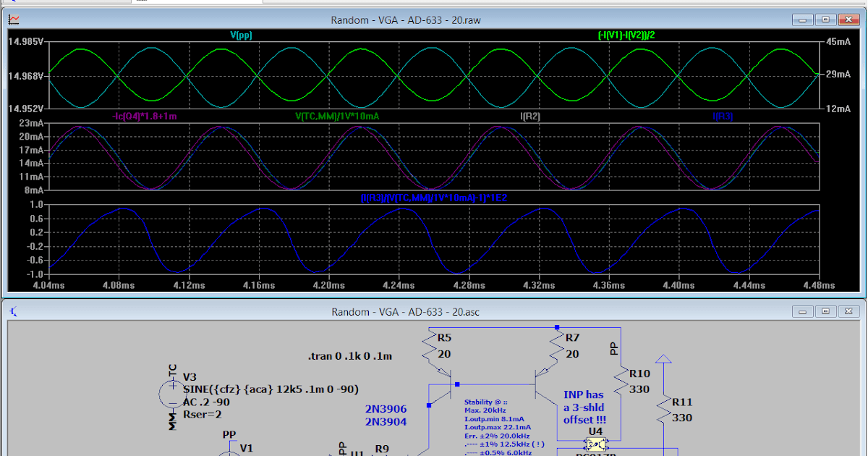The width and height of the screenshot is (868, 456).
Task: Click the ground symbol below the V3 source
Action: pos(172,422)
